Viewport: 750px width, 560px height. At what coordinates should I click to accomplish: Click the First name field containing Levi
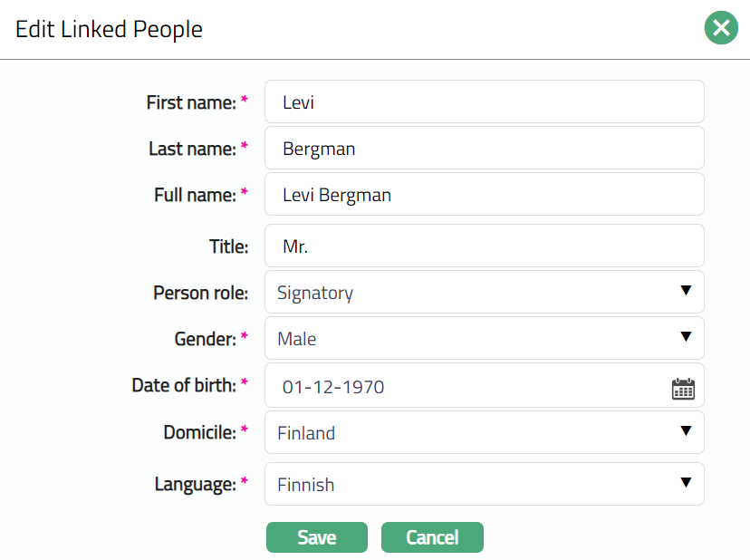[x=484, y=102]
